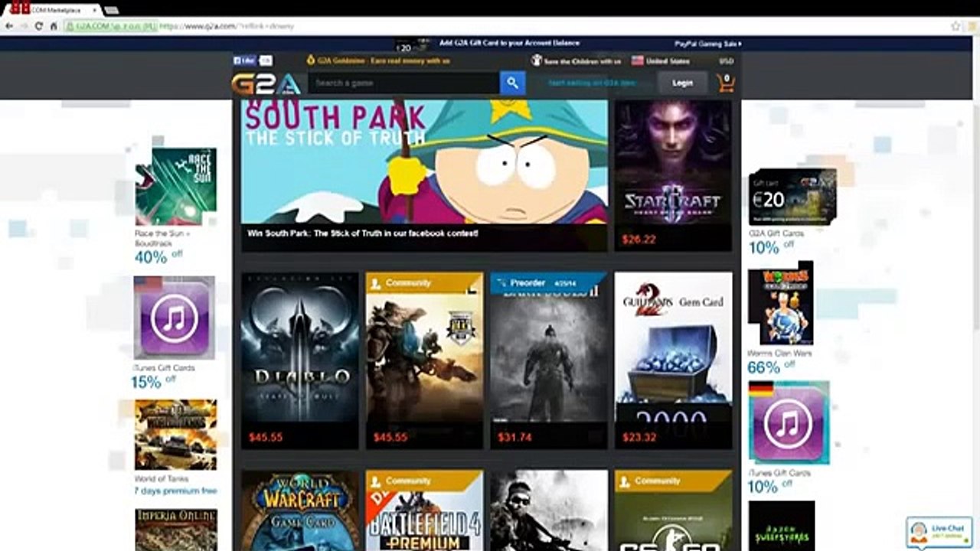Click the $23.32 price label

[639, 437]
